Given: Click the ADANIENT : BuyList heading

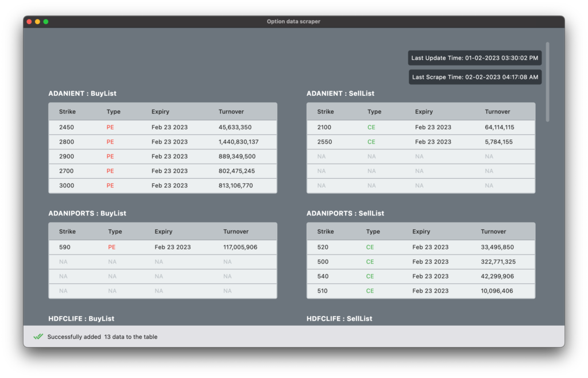Looking at the screenshot, I should coord(82,94).
